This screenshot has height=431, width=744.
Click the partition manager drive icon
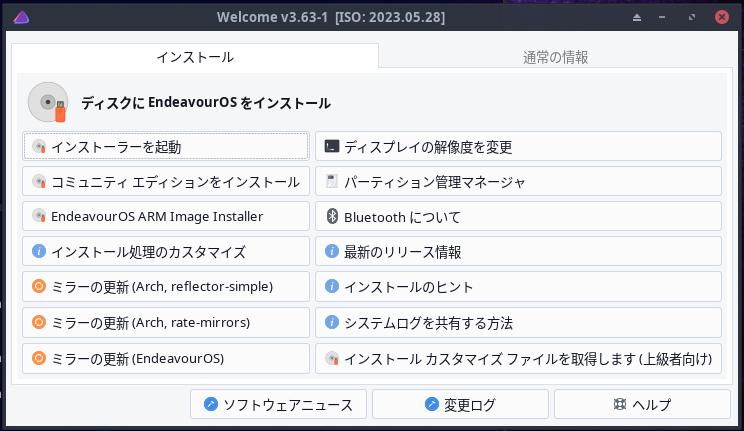coord(332,181)
